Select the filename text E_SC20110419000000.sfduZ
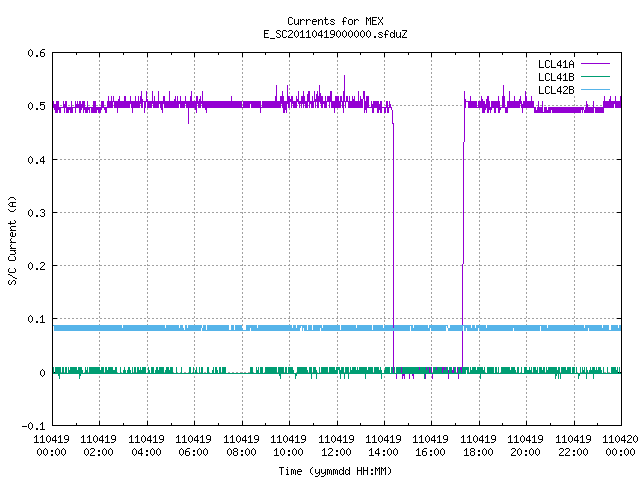Viewport: 640px width, 480px height. (x=335, y=34)
